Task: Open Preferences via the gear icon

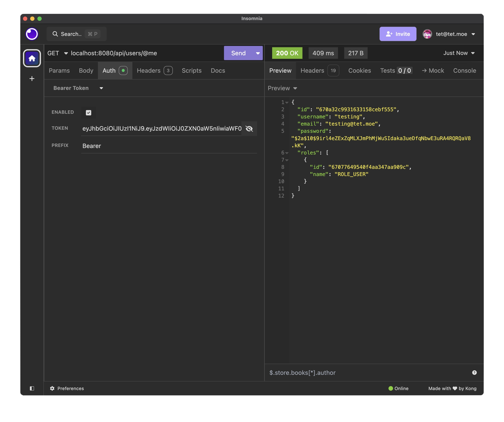Action: tap(52, 388)
